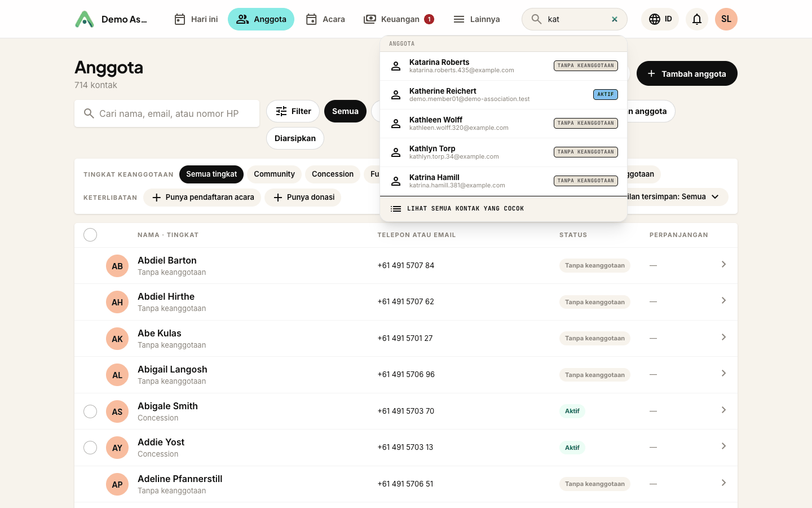Click Lihat semua kontak yang cocok
812x508 pixels.
[504, 209]
